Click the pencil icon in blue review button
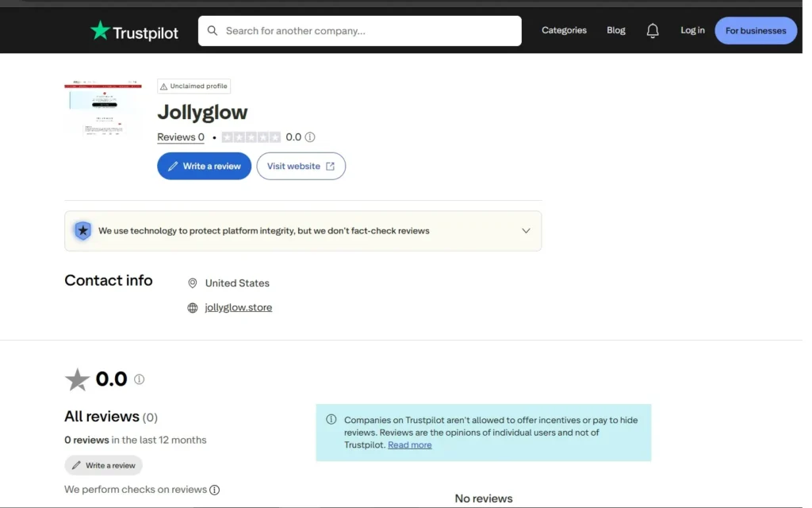 (172, 166)
